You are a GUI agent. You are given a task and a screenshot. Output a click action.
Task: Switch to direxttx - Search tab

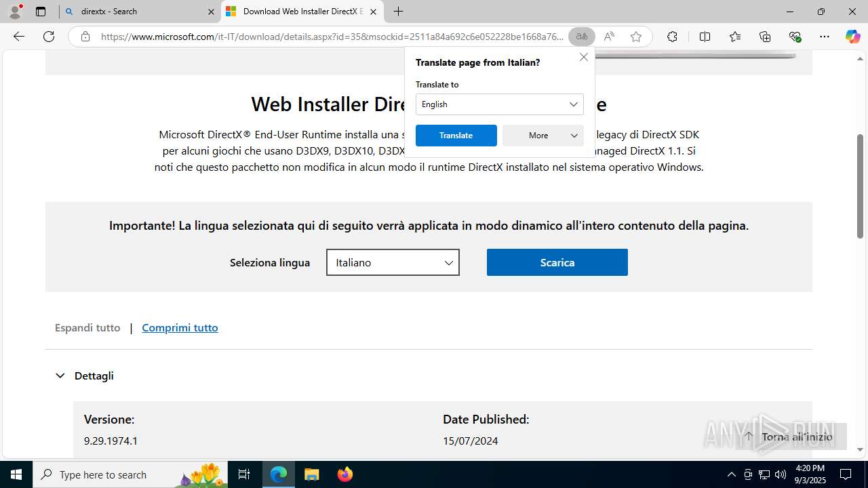point(140,12)
